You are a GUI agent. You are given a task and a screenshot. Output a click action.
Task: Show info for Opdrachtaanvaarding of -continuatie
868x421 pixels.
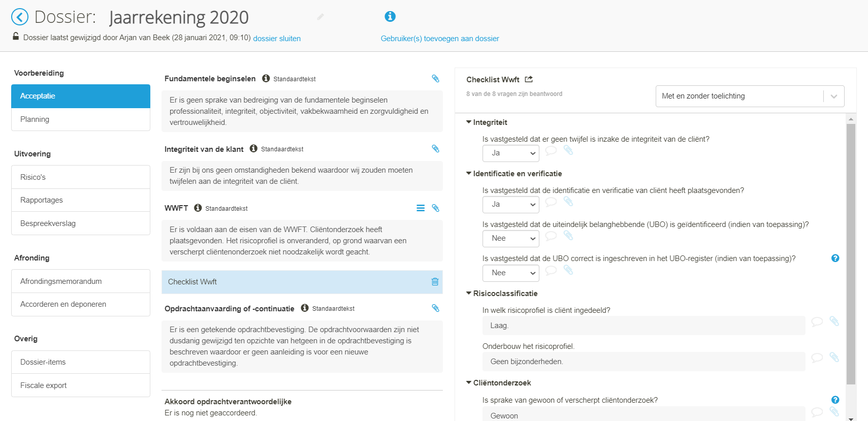[305, 308]
